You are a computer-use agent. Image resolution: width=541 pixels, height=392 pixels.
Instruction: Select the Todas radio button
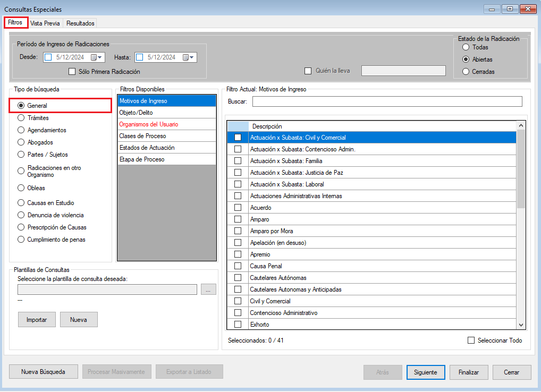tap(466, 47)
